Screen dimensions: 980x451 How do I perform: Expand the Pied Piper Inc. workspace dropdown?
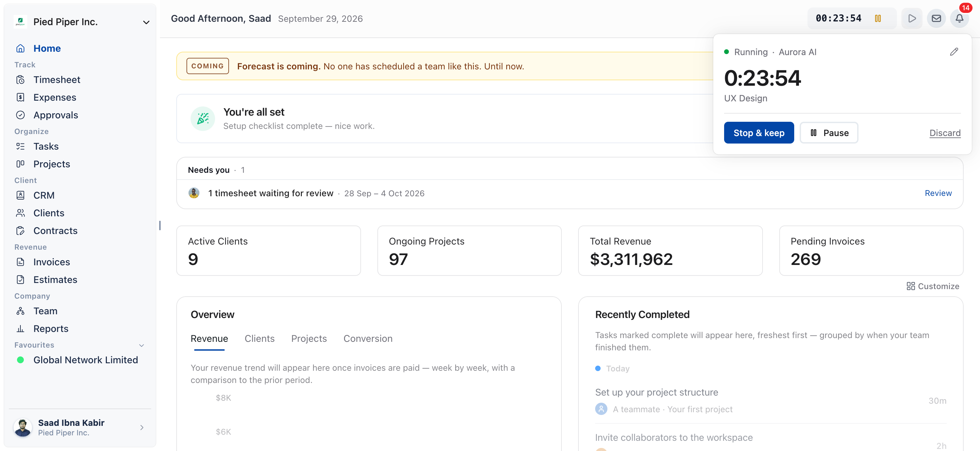pos(146,22)
